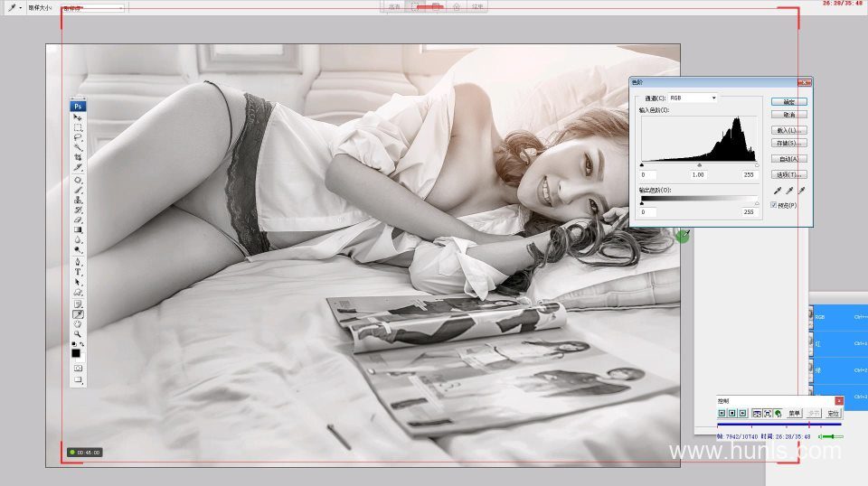
Task: Click the blue playback progress bar
Action: 778,425
